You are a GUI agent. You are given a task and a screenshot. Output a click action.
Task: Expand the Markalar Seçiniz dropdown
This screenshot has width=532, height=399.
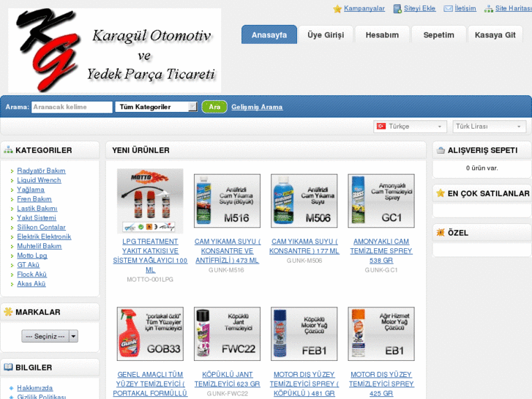[50, 336]
